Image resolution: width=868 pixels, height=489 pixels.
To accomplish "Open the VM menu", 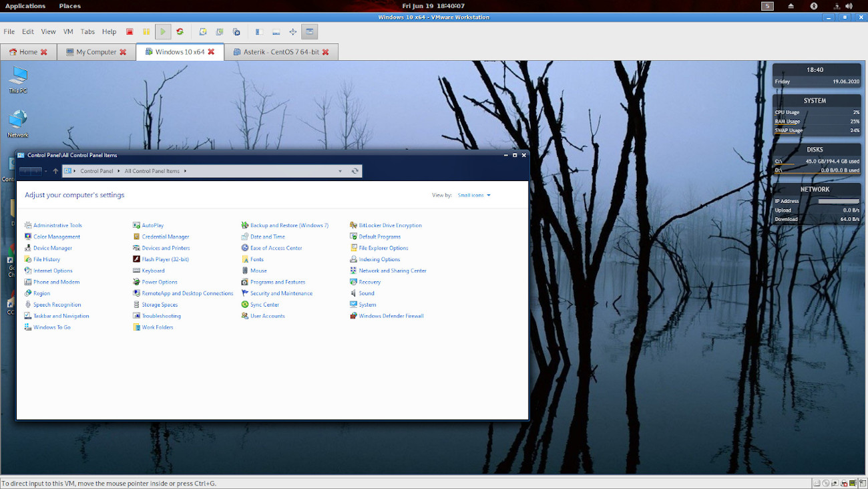I will [x=68, y=31].
